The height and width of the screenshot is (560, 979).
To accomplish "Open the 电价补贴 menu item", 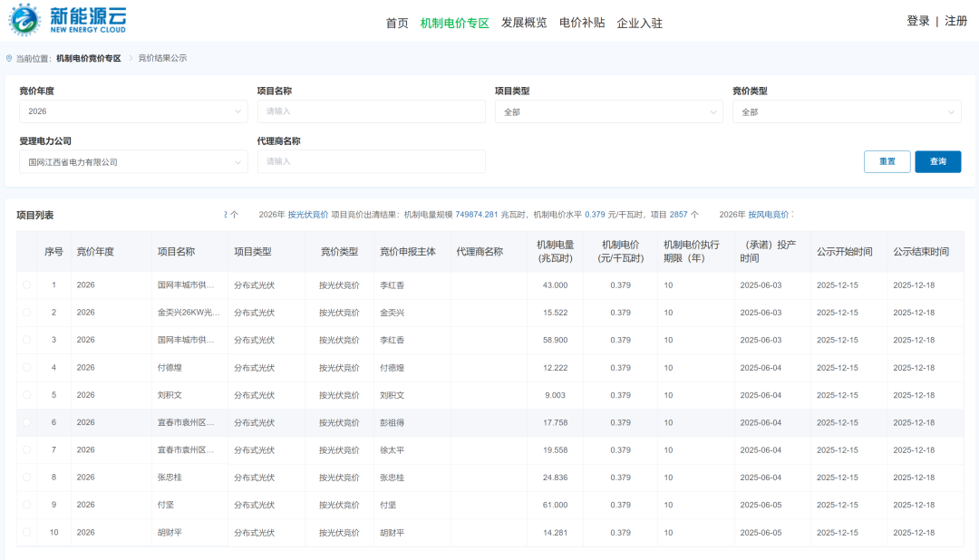I will (582, 23).
